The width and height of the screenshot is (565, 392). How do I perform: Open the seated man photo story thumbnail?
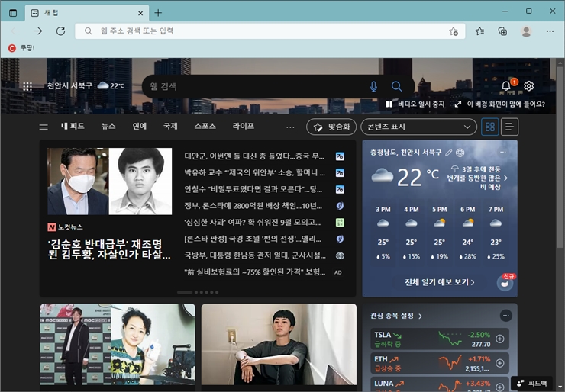[279, 345]
